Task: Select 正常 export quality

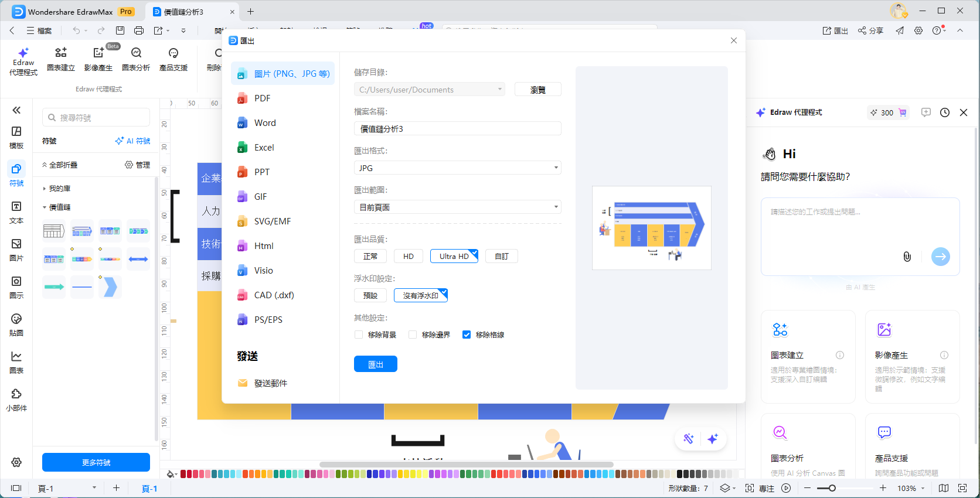Action: [370, 256]
